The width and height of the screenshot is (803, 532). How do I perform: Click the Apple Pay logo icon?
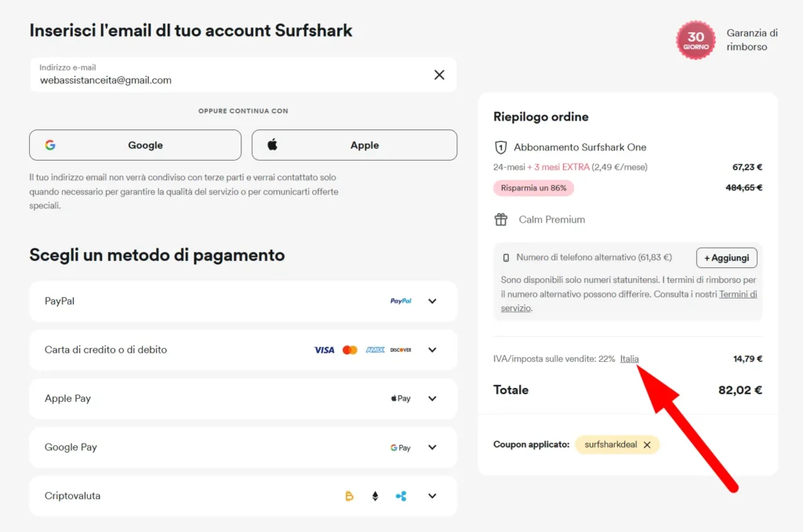tap(401, 398)
